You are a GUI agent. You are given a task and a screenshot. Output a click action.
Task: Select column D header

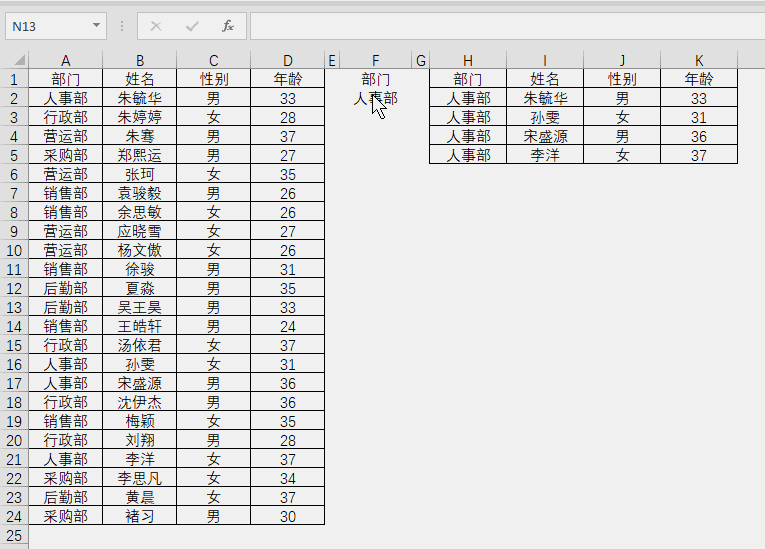[288, 61]
